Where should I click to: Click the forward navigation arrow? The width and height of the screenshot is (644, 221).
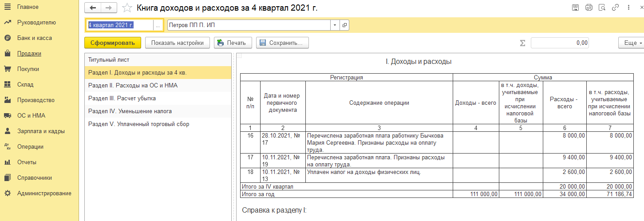click(x=109, y=8)
